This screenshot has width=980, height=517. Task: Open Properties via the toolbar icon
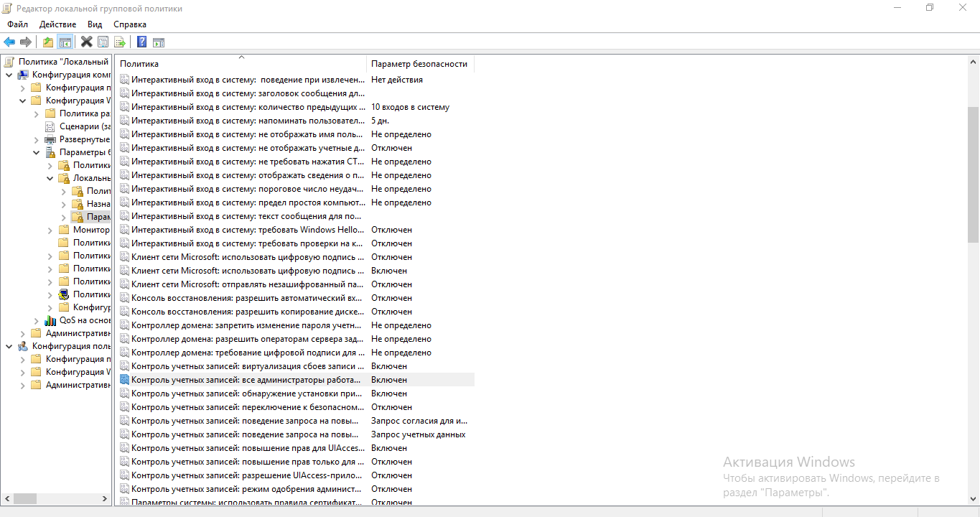[103, 42]
